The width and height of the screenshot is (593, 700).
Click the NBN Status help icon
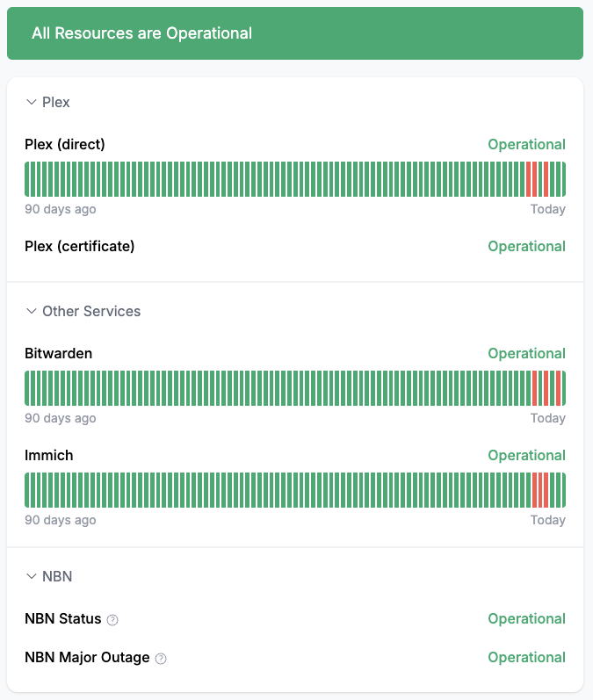[x=112, y=620]
